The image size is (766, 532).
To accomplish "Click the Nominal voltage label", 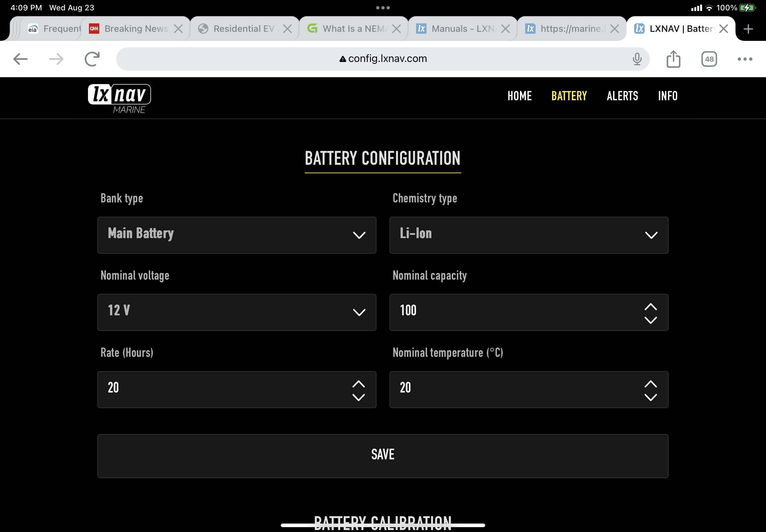I will coord(135,276).
